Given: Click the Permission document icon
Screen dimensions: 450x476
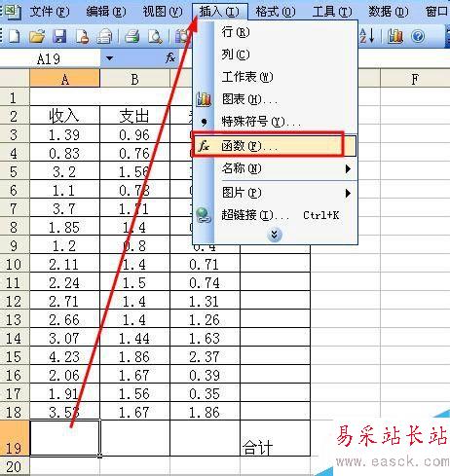Looking at the screenshot, I should pos(82,36).
